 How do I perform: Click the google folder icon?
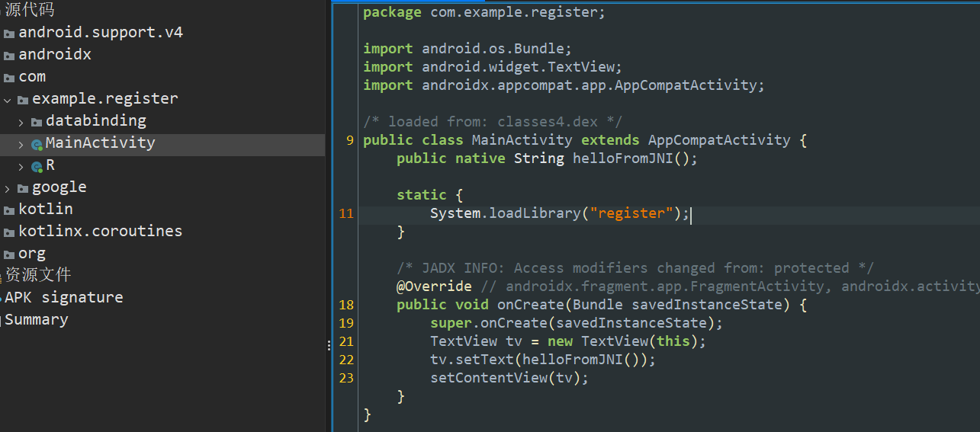(x=23, y=188)
